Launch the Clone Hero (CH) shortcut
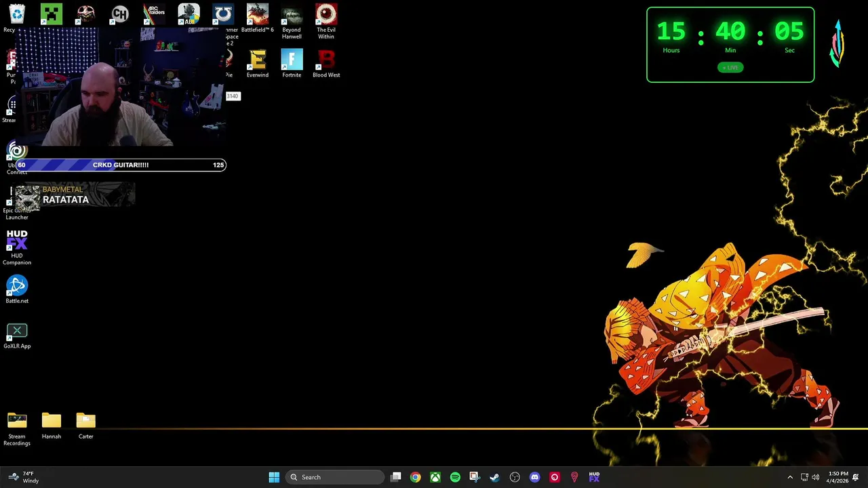The image size is (868, 488). pyautogui.click(x=120, y=14)
